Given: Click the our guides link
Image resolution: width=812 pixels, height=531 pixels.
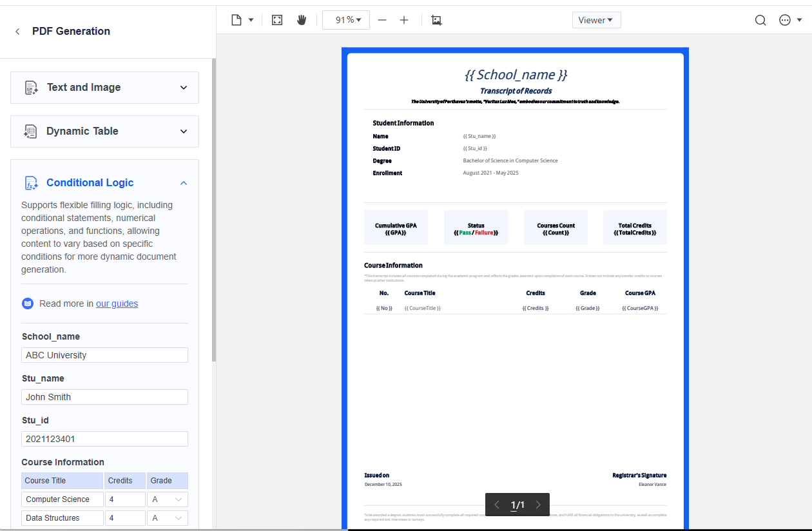Looking at the screenshot, I should (117, 303).
